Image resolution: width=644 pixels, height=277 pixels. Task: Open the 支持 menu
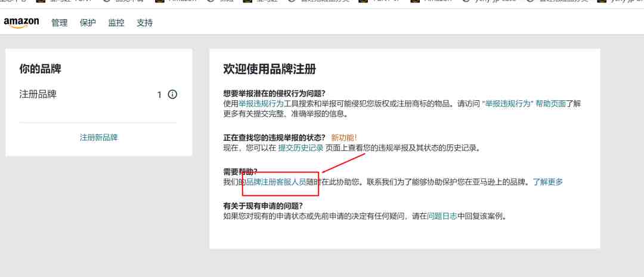point(144,23)
